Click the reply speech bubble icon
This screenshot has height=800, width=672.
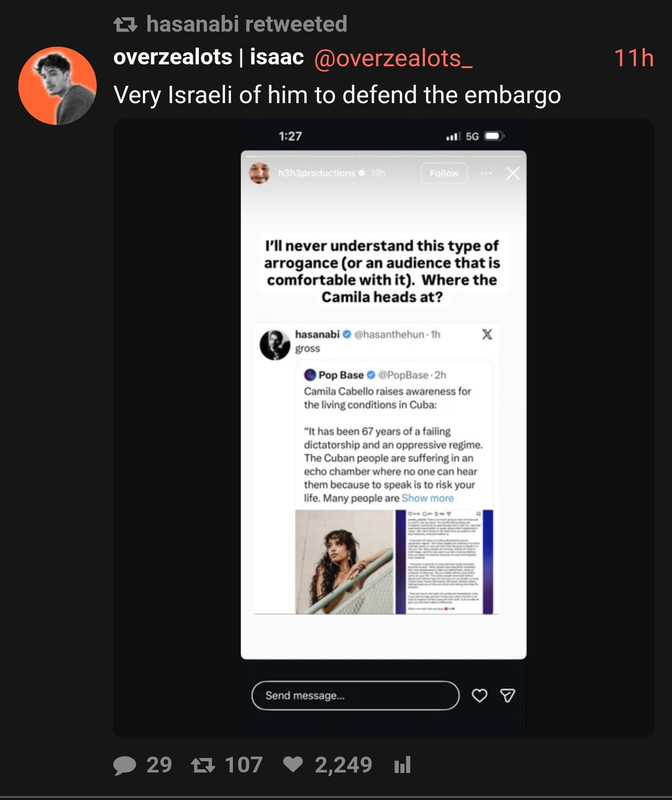pos(125,765)
